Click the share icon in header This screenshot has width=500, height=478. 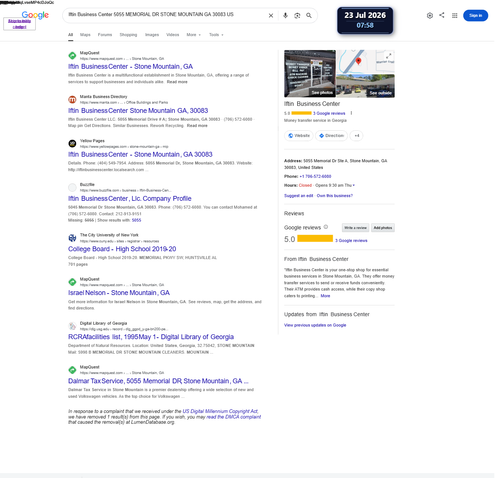tap(442, 15)
